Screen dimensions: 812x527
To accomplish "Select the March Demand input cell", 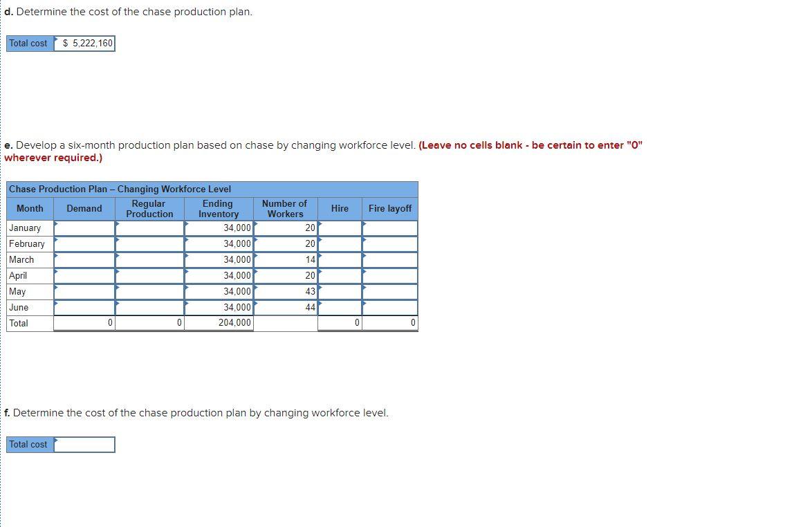I will (x=84, y=260).
